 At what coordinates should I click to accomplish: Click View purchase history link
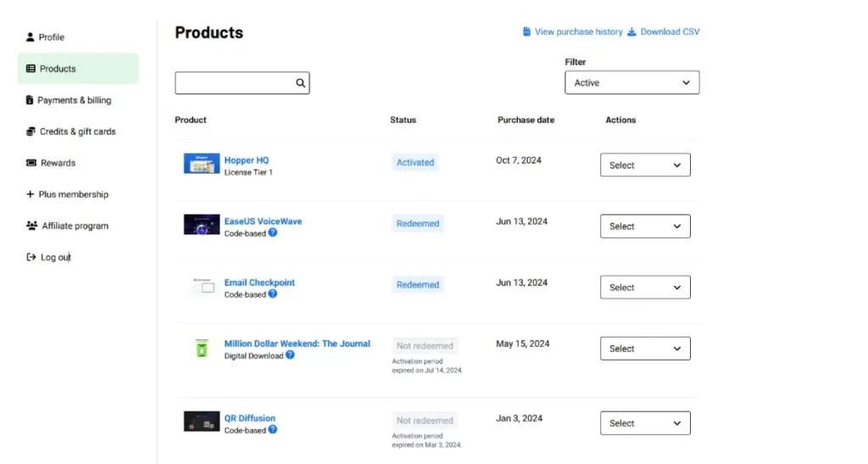[578, 31]
